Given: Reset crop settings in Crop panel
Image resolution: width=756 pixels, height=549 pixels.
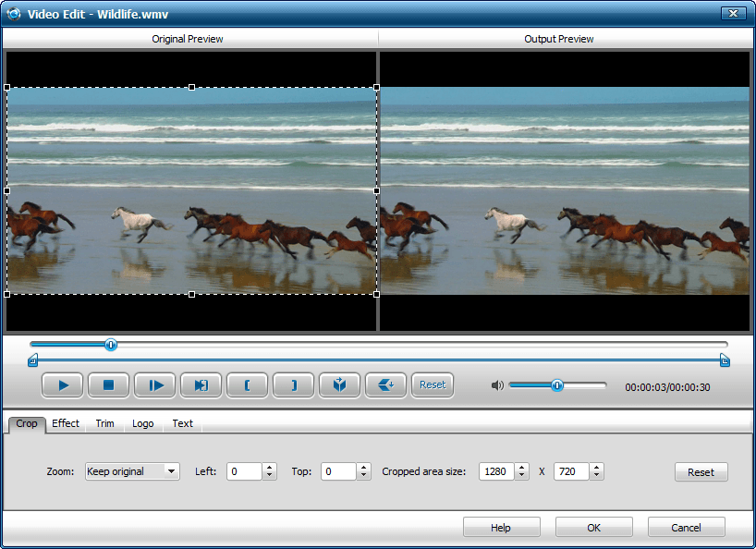Looking at the screenshot, I should 701,472.
